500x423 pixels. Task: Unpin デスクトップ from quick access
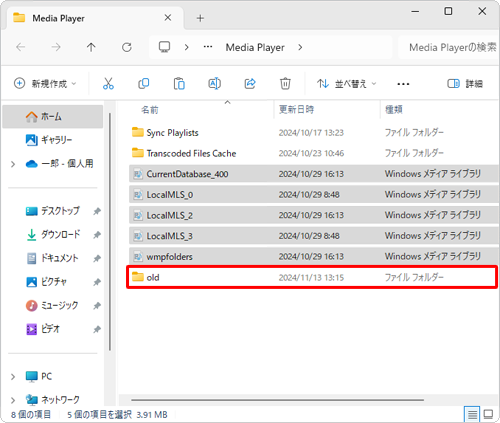(97, 211)
